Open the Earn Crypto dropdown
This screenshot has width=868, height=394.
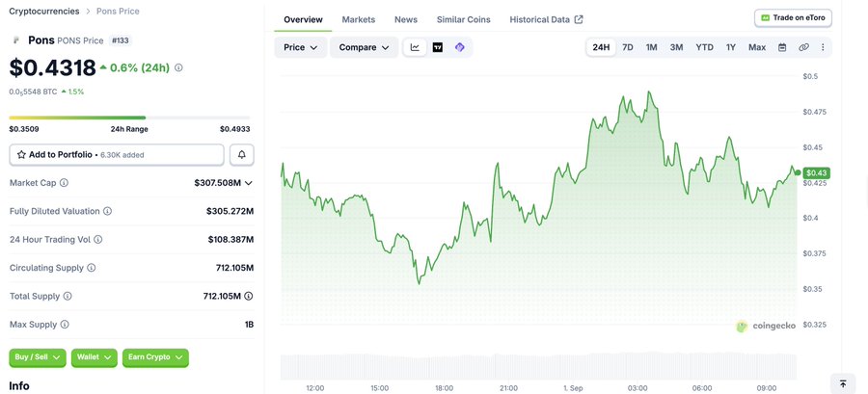(155, 357)
